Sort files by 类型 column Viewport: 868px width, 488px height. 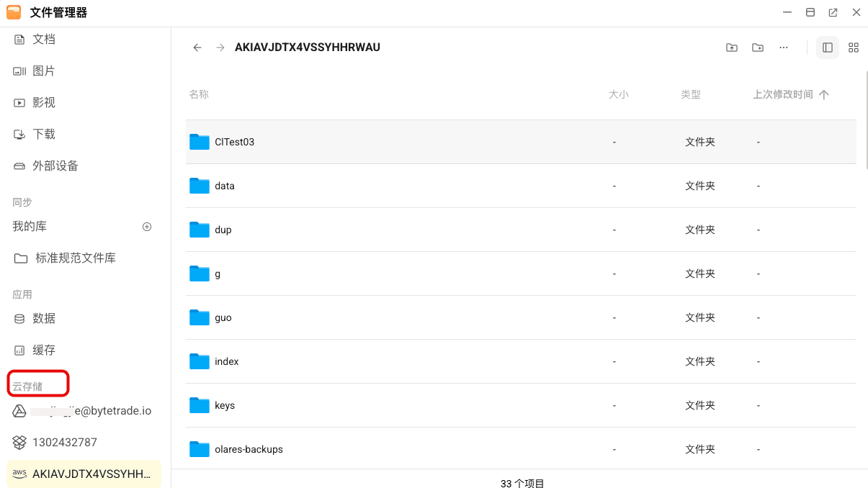coord(690,94)
